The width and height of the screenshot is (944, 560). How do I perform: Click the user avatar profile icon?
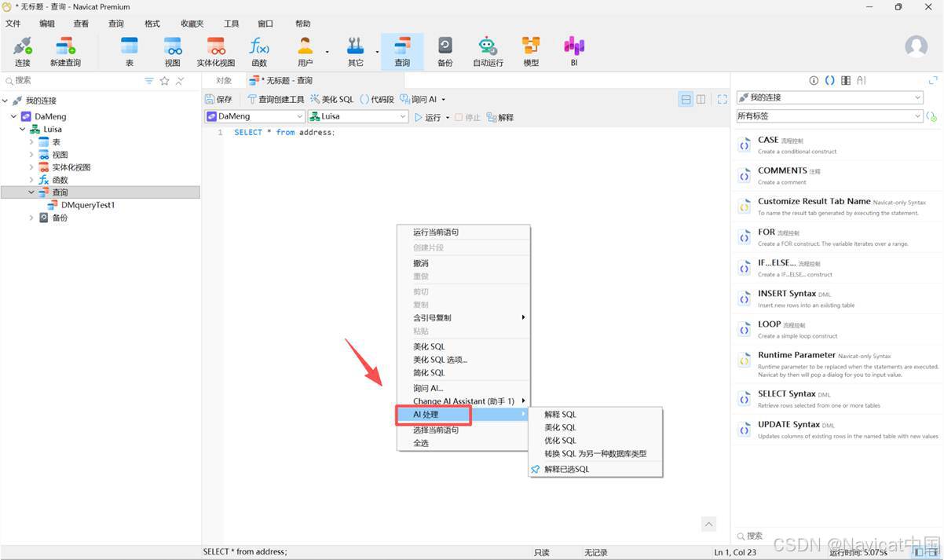coord(916,46)
